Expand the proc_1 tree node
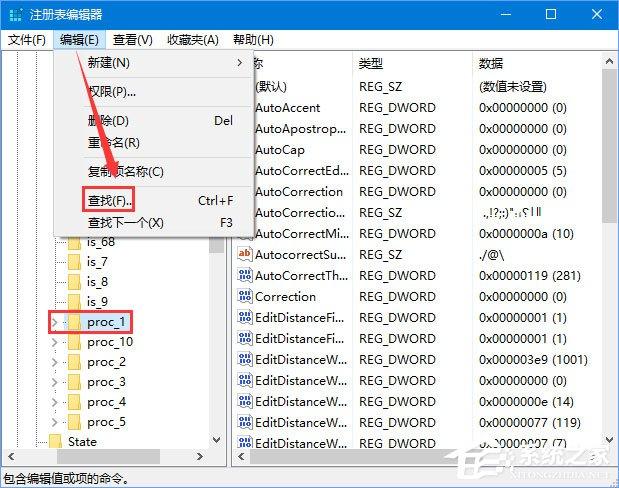The width and height of the screenshot is (619, 488). (x=54, y=323)
